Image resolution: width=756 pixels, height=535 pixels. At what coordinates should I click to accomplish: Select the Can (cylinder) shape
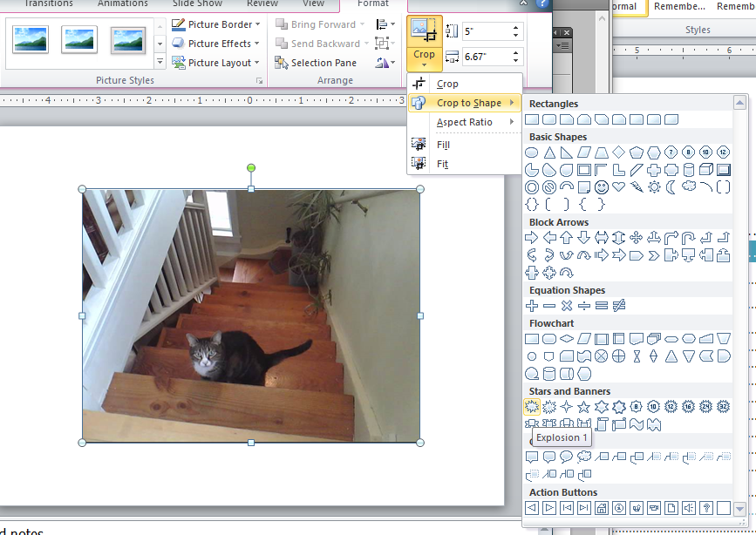point(689,170)
